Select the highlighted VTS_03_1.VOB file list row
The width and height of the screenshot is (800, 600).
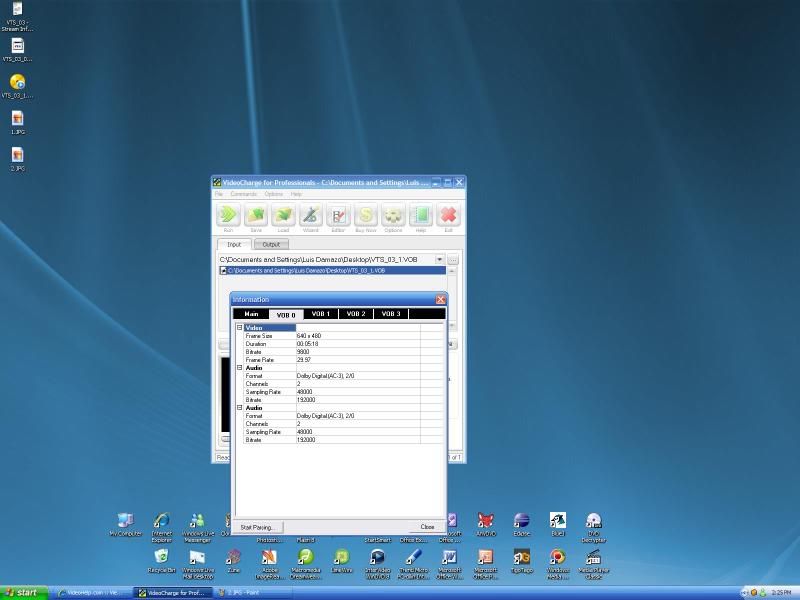coord(332,270)
